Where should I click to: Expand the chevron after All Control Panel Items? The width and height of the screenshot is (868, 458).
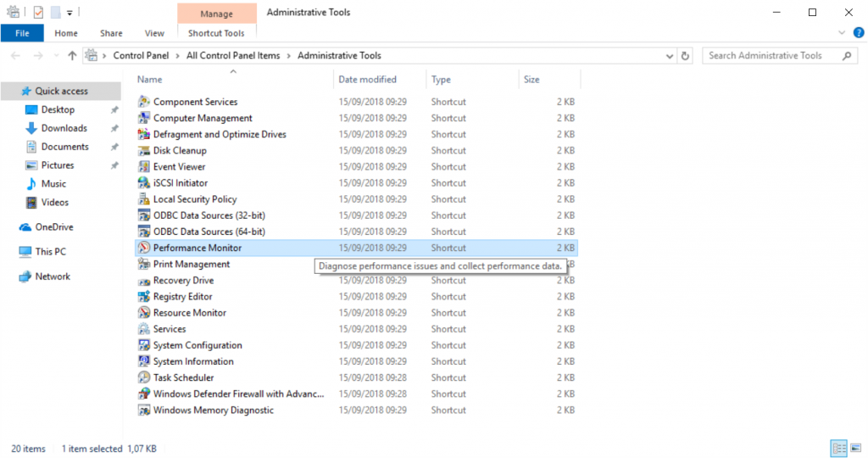pos(289,56)
